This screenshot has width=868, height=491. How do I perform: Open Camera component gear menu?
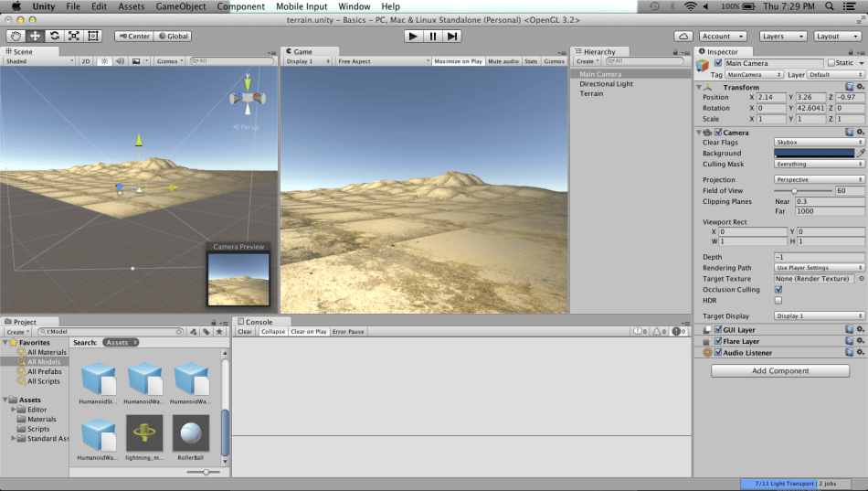click(861, 133)
